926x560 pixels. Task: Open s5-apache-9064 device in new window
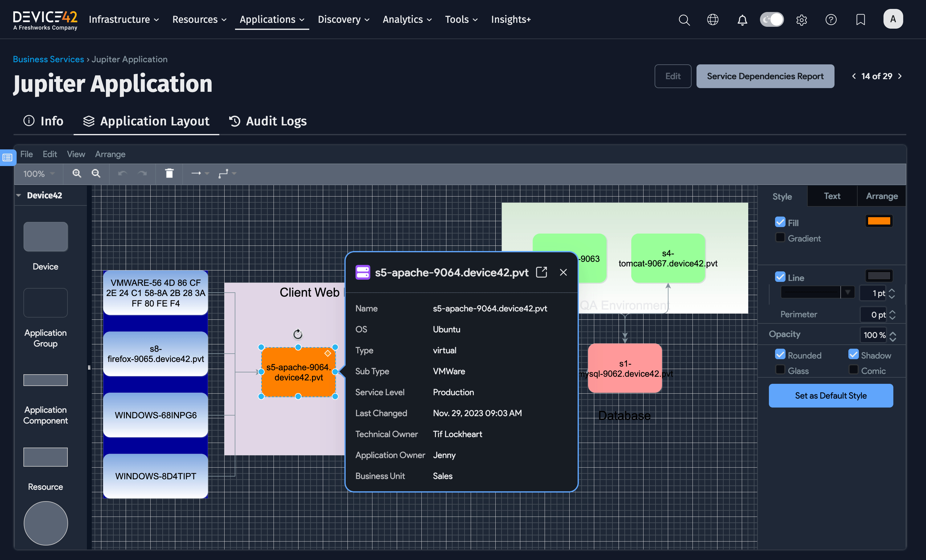[x=542, y=272]
